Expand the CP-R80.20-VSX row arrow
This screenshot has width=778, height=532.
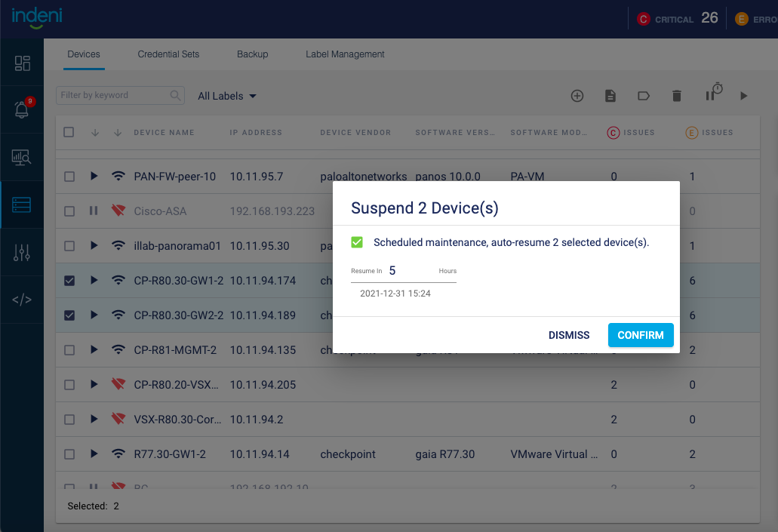point(94,383)
